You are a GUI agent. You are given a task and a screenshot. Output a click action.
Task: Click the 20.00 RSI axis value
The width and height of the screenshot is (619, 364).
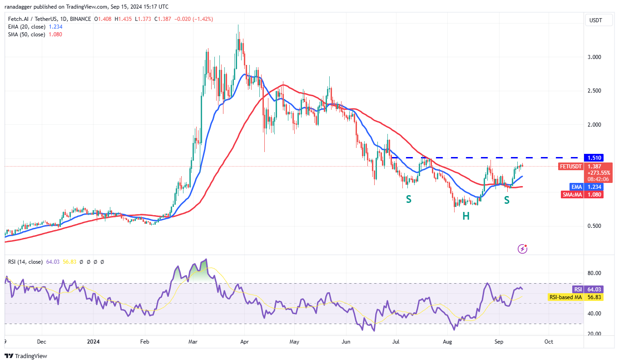pyautogui.click(x=595, y=334)
